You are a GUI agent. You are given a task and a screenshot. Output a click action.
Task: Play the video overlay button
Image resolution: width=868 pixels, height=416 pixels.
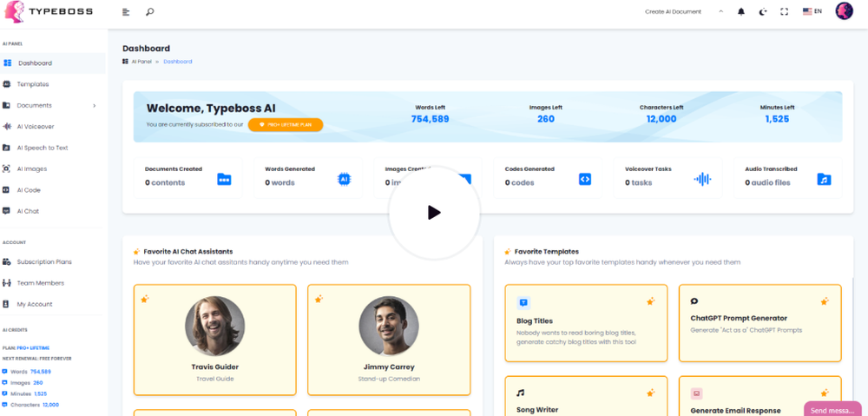pos(435,213)
